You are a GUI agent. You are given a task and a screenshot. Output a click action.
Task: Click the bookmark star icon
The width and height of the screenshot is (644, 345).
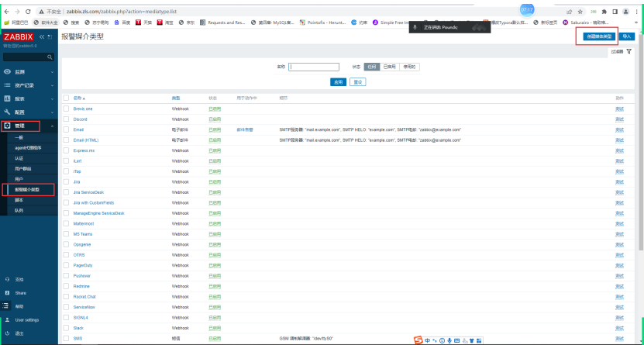click(x=580, y=12)
